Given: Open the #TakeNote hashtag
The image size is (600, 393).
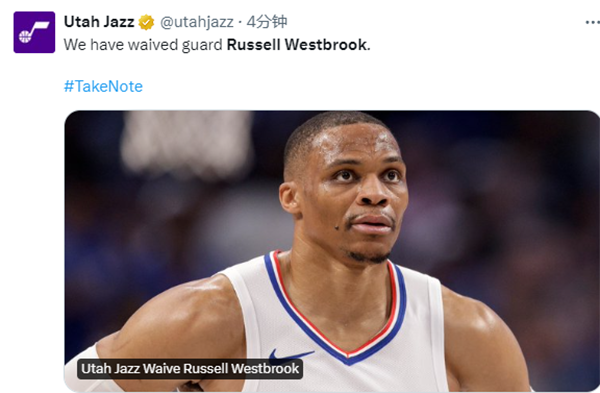Looking at the screenshot, I should (103, 86).
